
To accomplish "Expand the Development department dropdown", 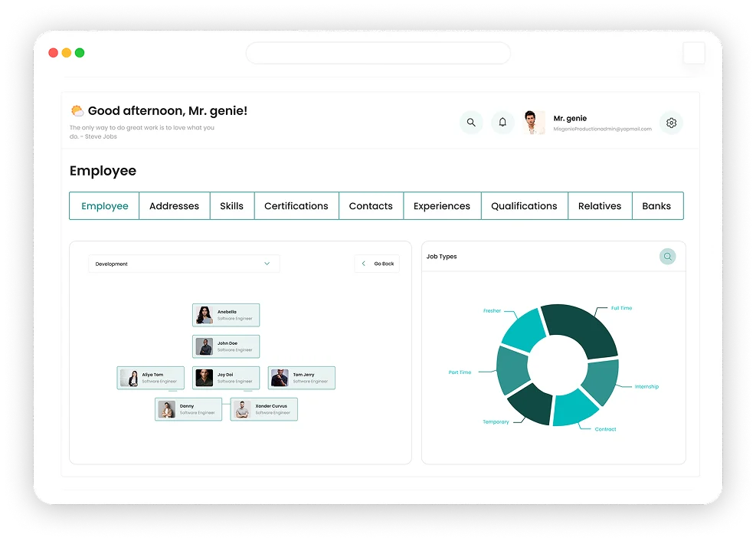I will click(184, 264).
